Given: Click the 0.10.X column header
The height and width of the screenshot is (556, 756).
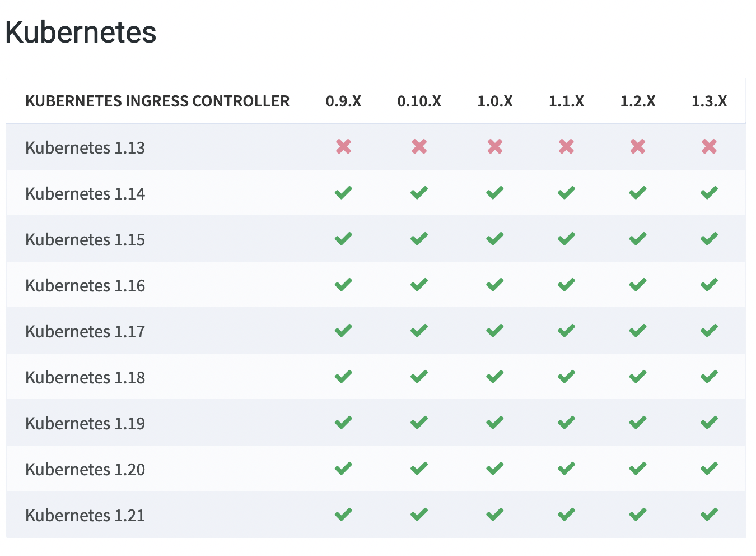Looking at the screenshot, I should pos(419,101).
